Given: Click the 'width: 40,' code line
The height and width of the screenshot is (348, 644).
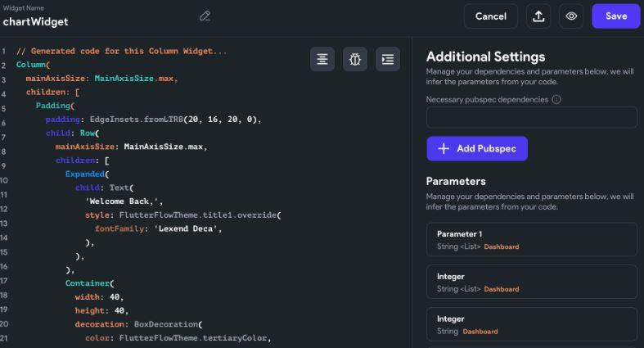Looking at the screenshot, I should (x=99, y=296).
